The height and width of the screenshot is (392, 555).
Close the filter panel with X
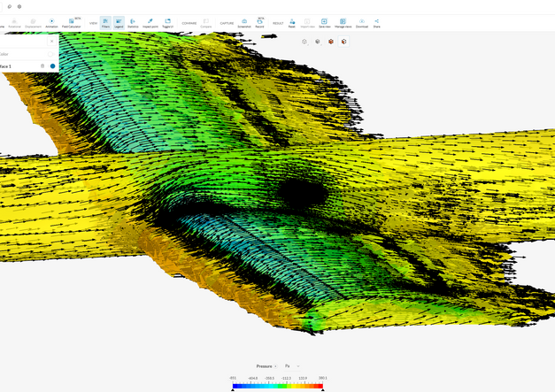[x=51, y=41]
